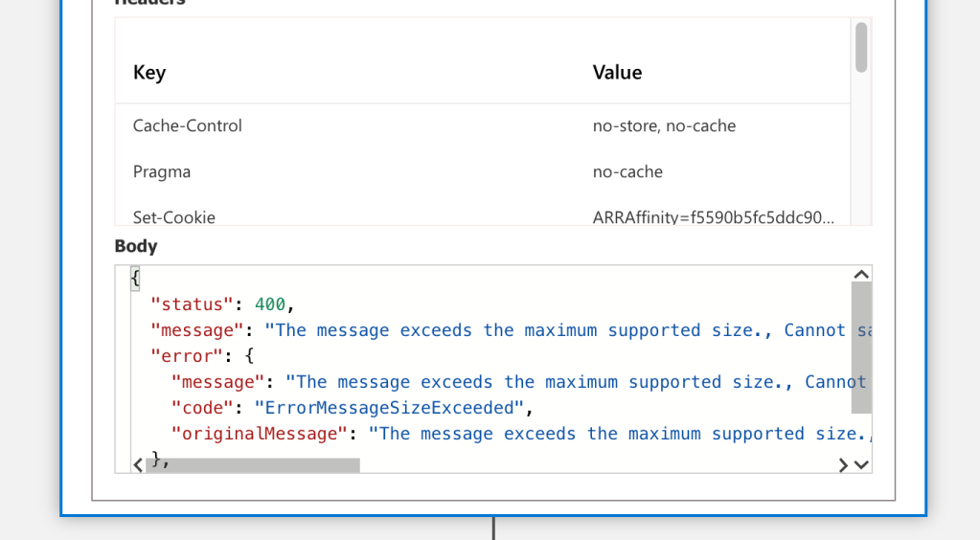This screenshot has width=980, height=540.
Task: Click the Set-Cookie header key
Action: pos(173,217)
